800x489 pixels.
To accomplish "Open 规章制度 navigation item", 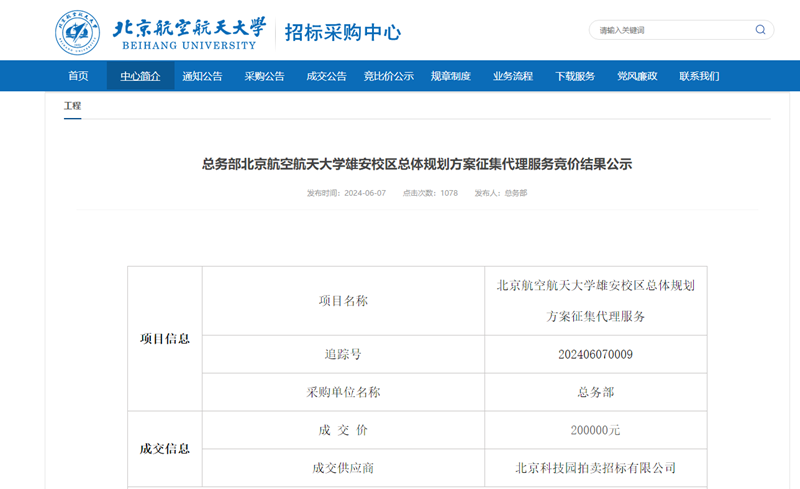I will [451, 76].
